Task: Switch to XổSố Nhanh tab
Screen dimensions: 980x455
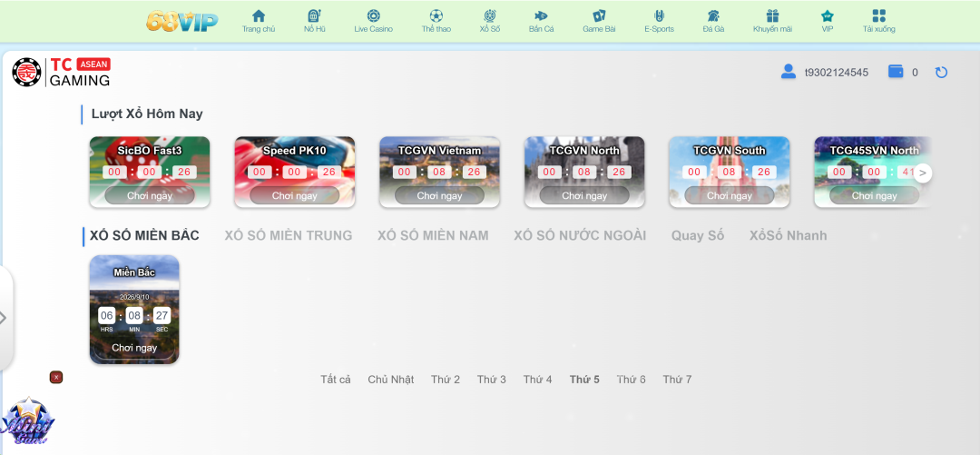Action: point(789,235)
